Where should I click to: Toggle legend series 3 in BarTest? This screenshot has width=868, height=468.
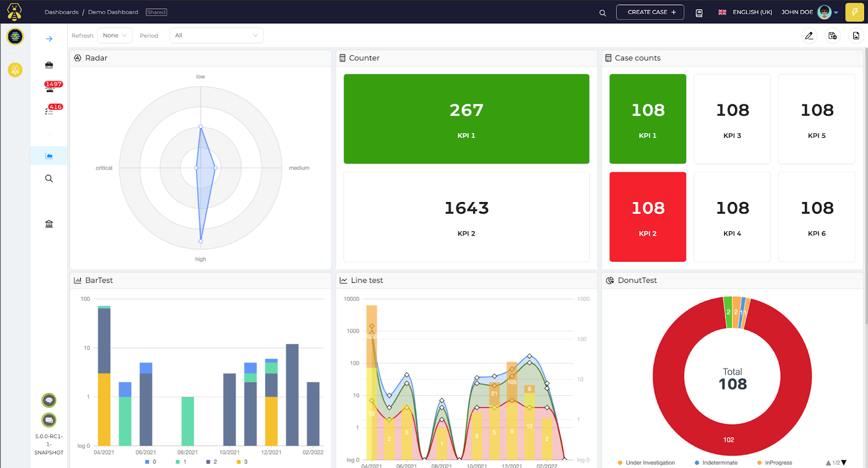pyautogui.click(x=242, y=462)
